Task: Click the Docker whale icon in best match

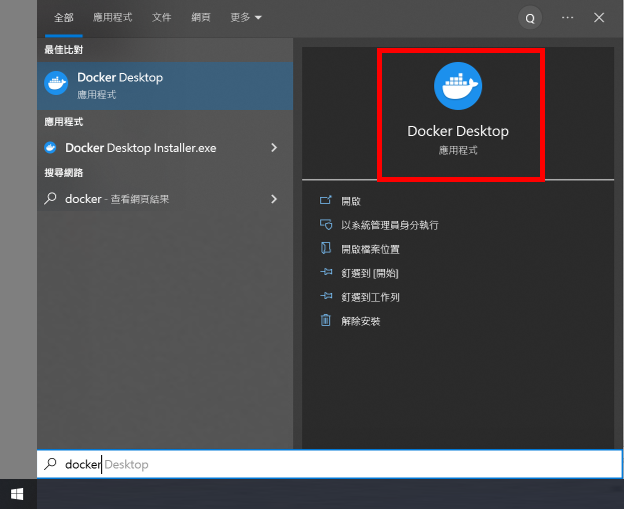Action: tap(56, 83)
